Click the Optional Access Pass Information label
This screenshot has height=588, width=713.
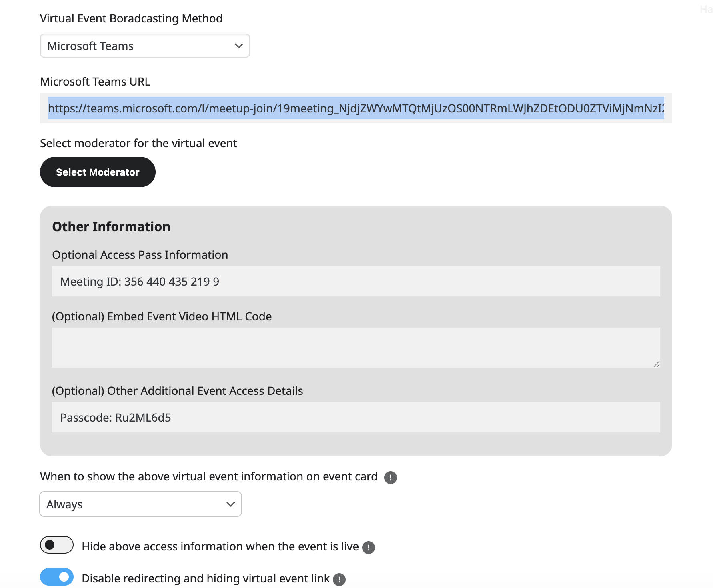click(140, 255)
